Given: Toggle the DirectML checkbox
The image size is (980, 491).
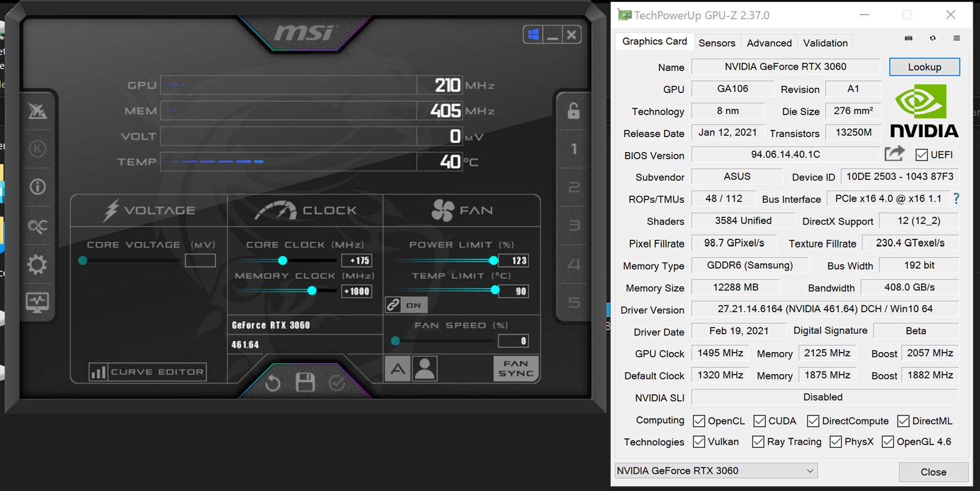Looking at the screenshot, I should [903, 421].
